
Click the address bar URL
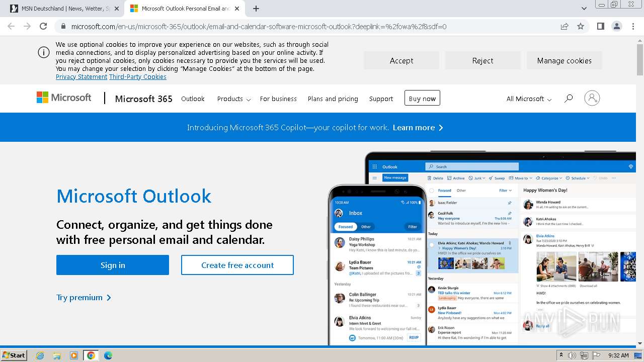(259, 27)
